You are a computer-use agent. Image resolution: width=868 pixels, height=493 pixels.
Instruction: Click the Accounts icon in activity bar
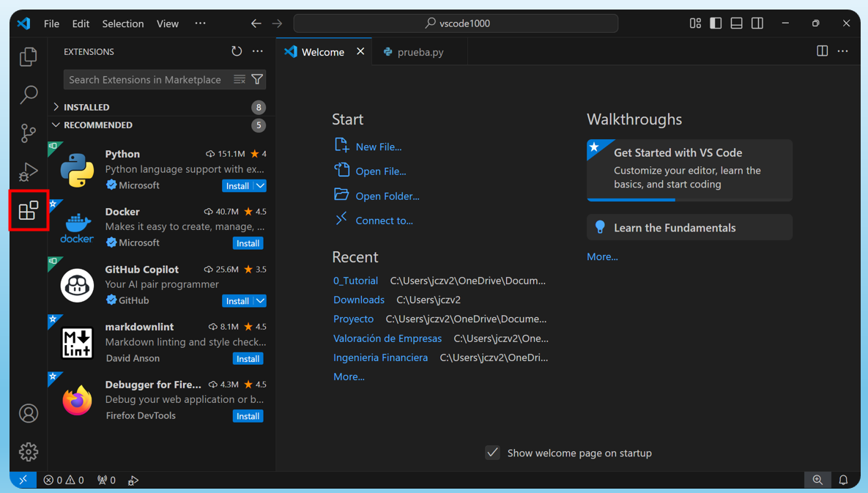29,413
